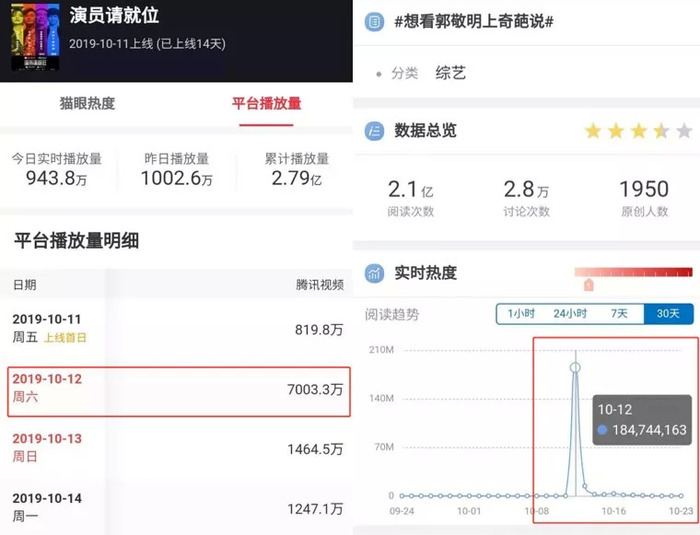Click the 日期 column header
The width and height of the screenshot is (700, 535).
tap(25, 285)
